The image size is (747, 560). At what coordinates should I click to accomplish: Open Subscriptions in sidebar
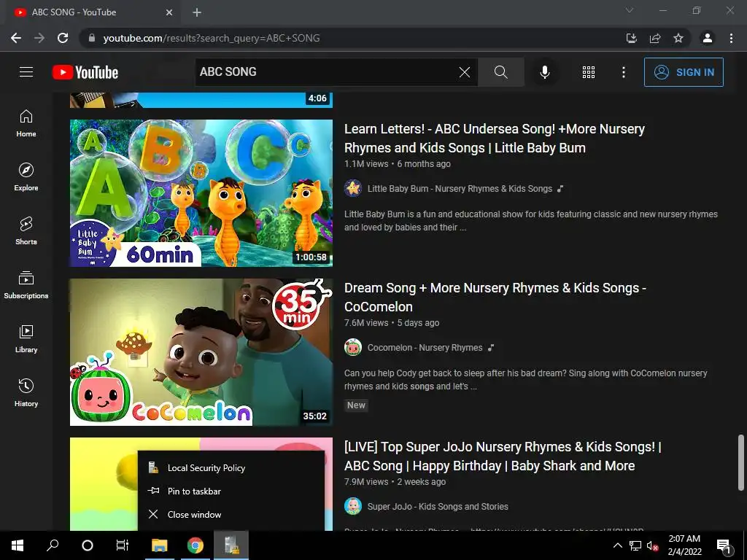26,284
